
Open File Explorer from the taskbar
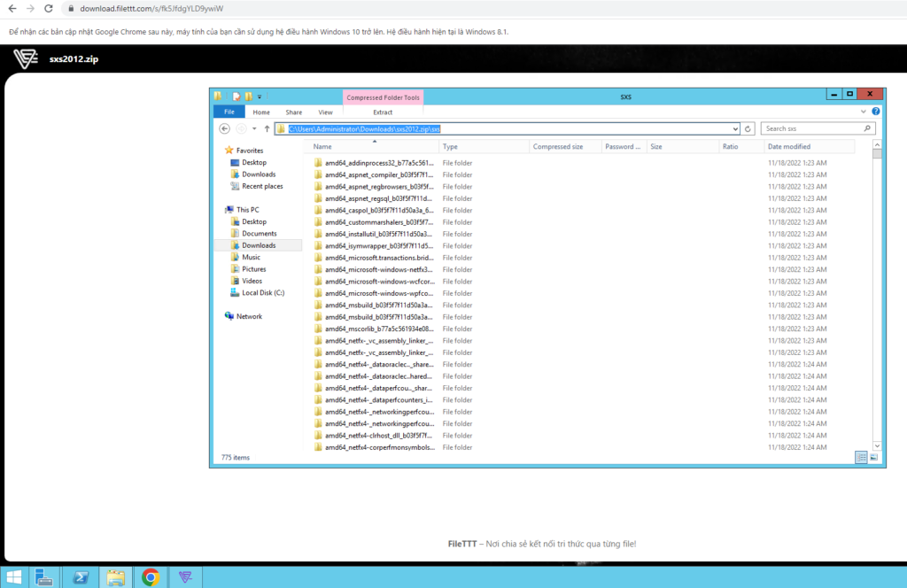pyautogui.click(x=115, y=577)
